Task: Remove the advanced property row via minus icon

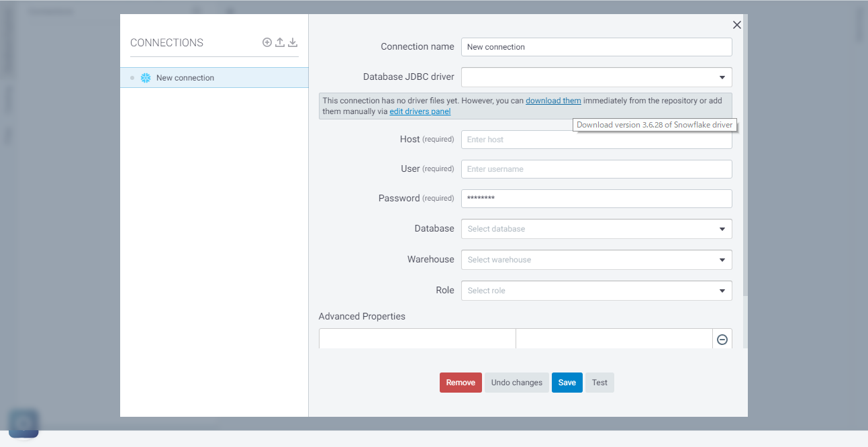Action: [x=722, y=339]
